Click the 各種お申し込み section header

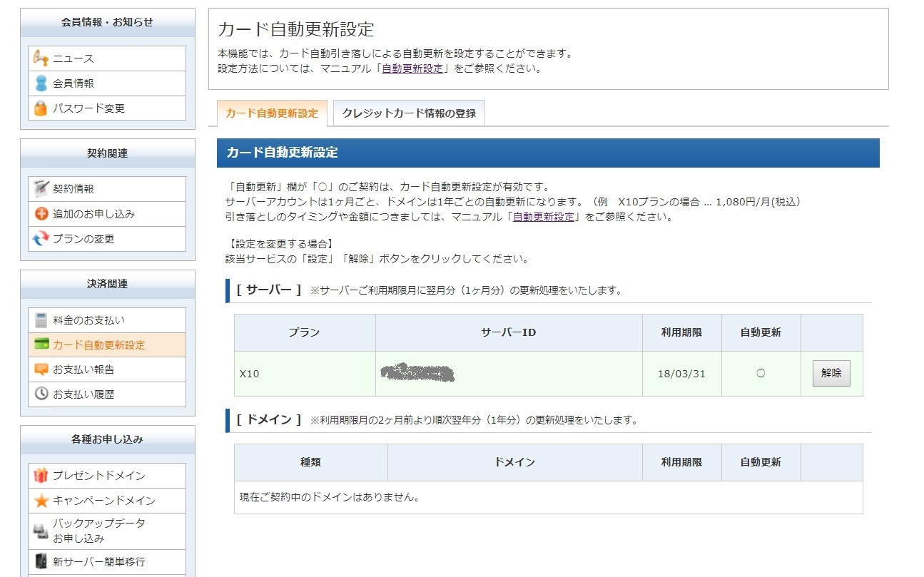coord(108,439)
